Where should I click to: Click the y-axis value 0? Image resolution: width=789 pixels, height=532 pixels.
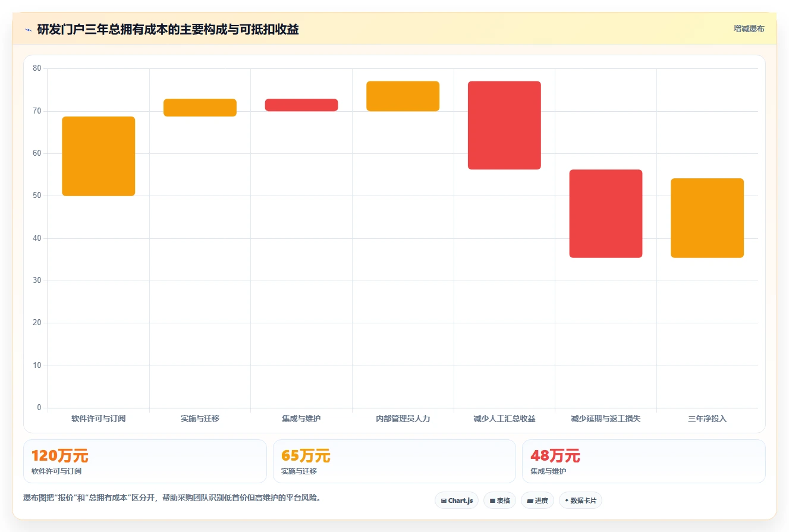[39, 408]
